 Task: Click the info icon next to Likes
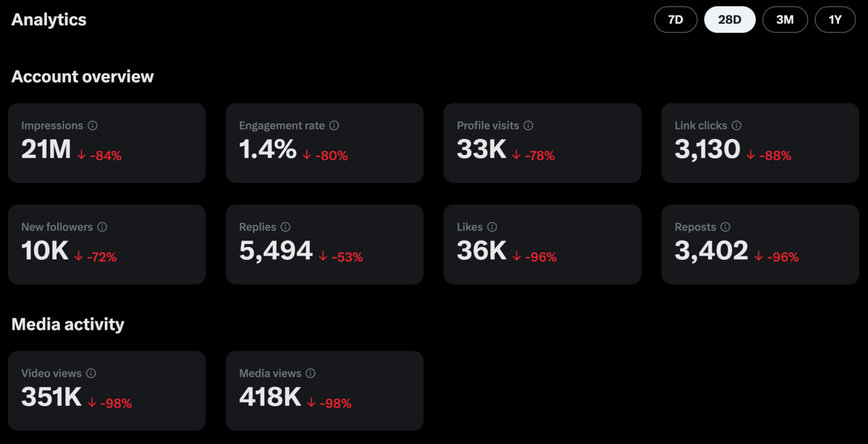492,227
